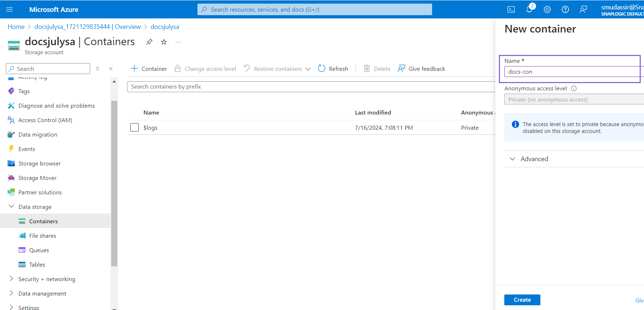
Task: Collapse the Data storage section
Action: click(x=11, y=207)
